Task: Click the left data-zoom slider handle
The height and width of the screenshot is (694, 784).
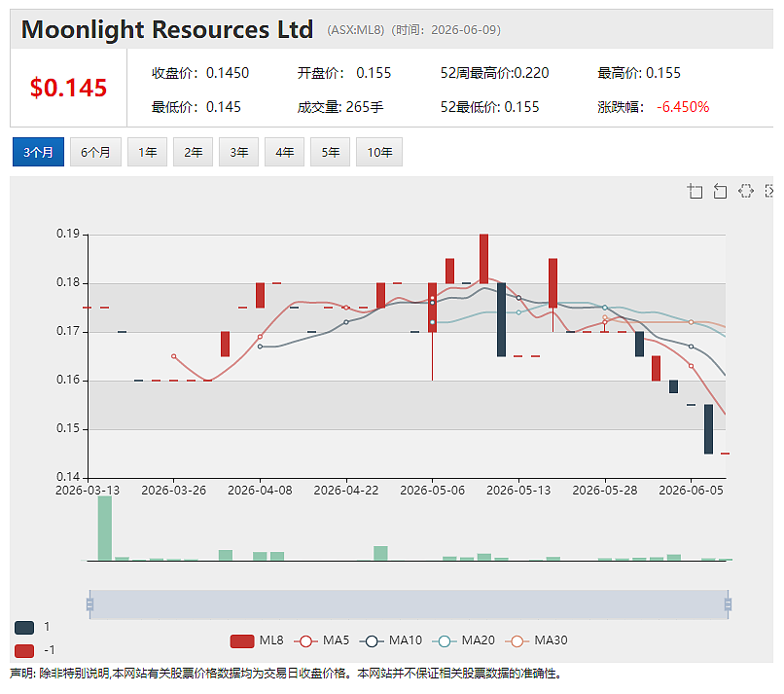Action: [90, 604]
